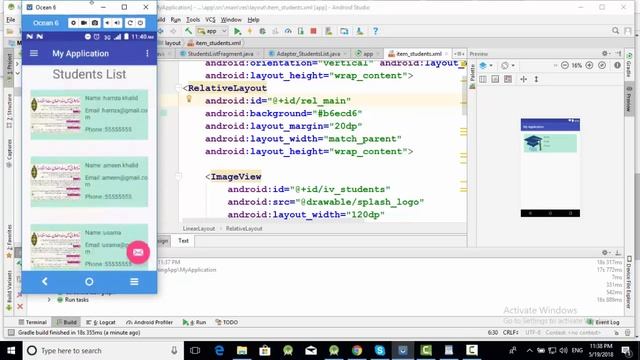
Task: Switch to StudentsListFragment.java tab
Action: 220,54
